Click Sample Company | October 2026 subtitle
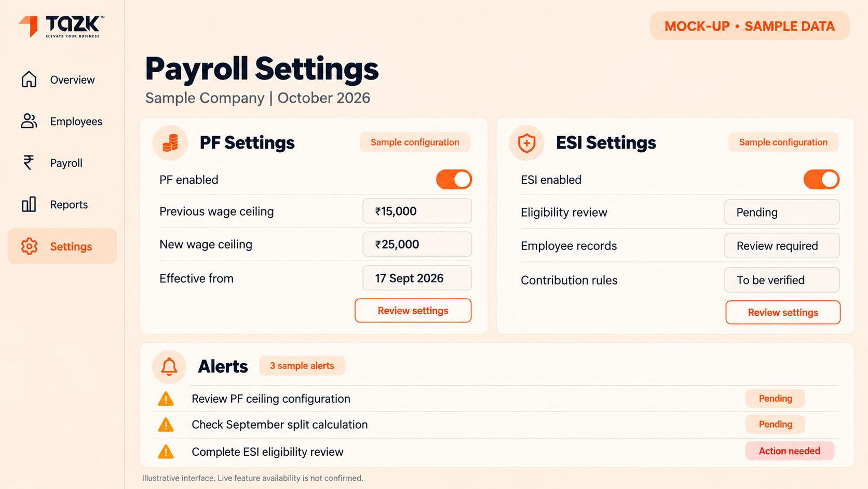 [257, 98]
